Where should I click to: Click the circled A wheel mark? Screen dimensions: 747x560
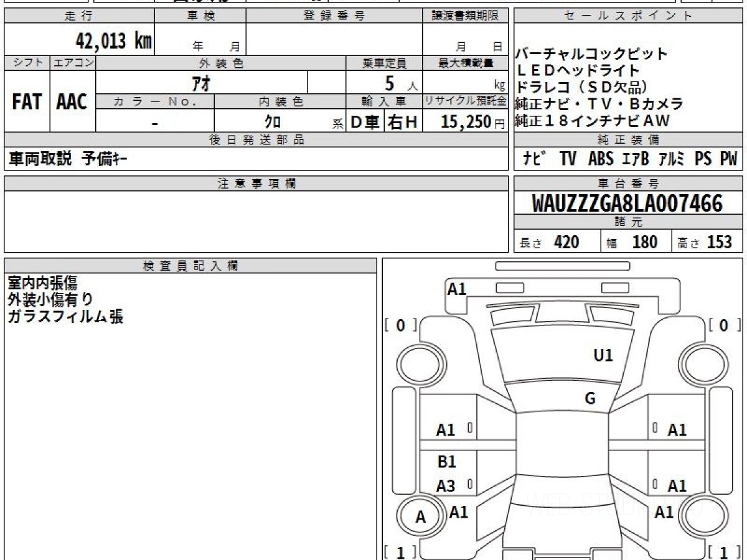[x=421, y=517]
